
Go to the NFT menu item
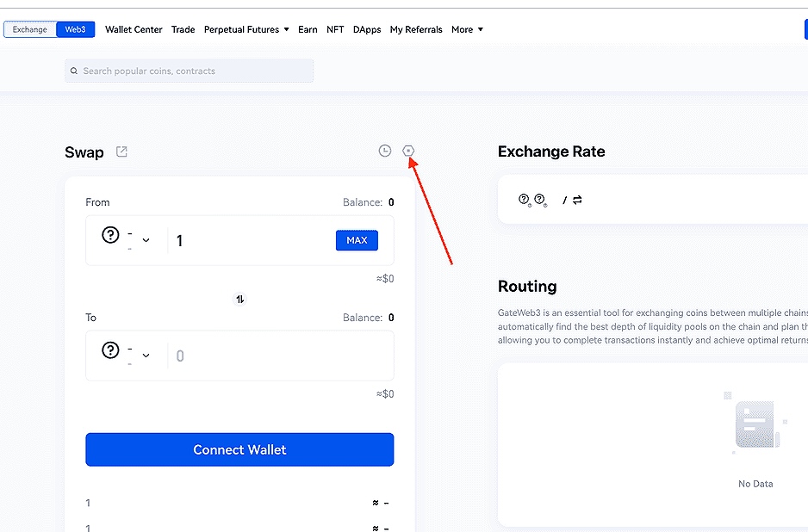point(335,29)
